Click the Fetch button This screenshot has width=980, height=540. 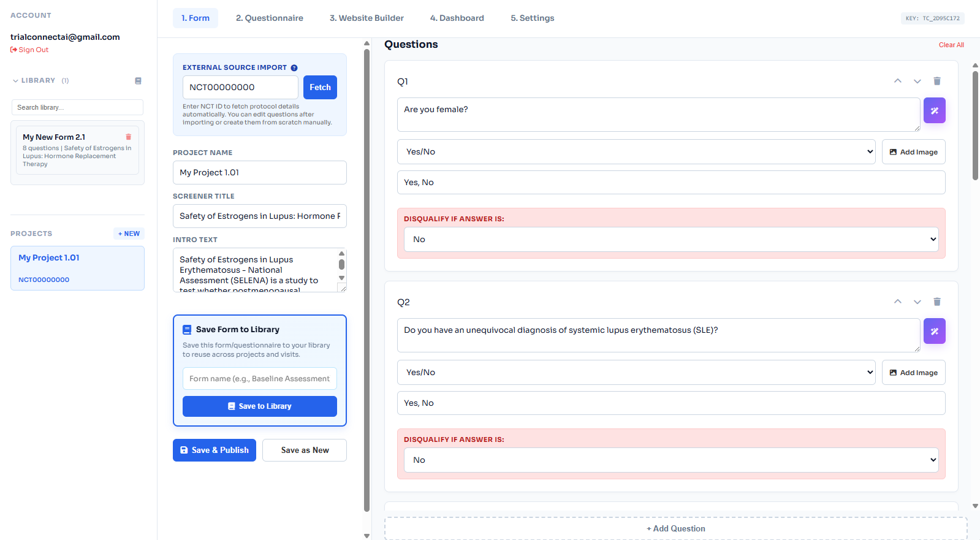click(320, 87)
